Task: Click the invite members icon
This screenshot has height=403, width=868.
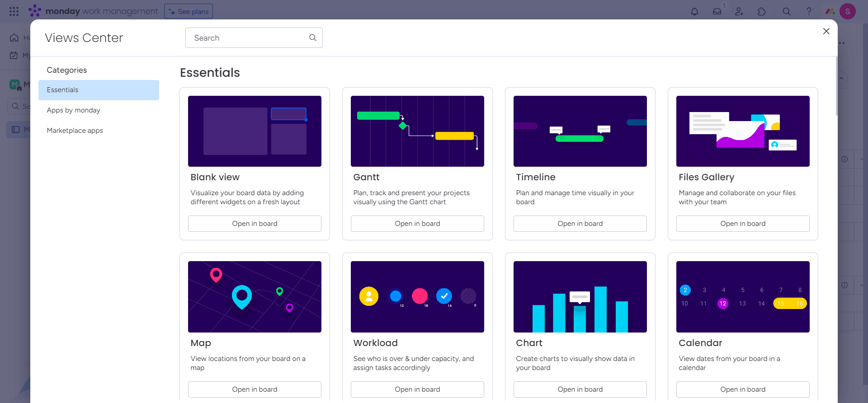Action: click(739, 12)
